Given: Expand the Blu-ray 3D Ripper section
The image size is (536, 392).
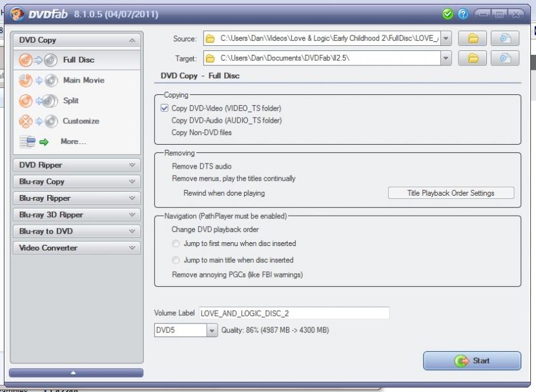Looking at the screenshot, I should pyautogui.click(x=132, y=214).
